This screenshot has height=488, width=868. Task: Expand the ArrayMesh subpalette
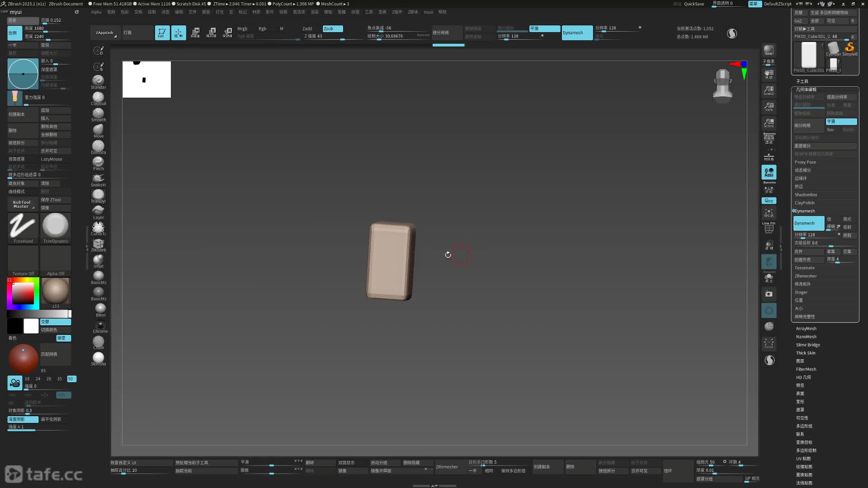[806, 328]
